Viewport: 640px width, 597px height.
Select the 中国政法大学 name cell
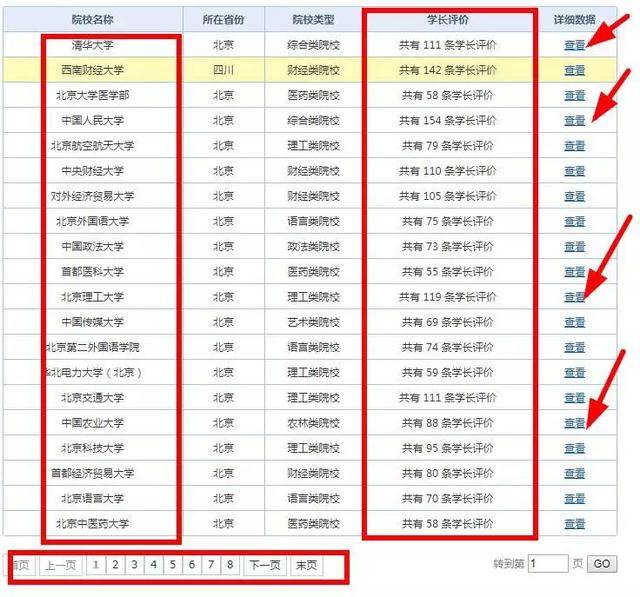click(x=93, y=246)
